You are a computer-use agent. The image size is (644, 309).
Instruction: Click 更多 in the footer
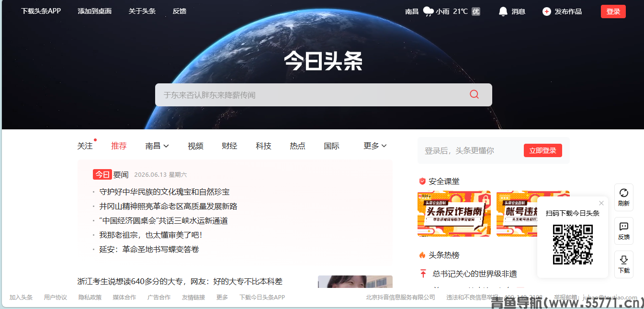222,297
